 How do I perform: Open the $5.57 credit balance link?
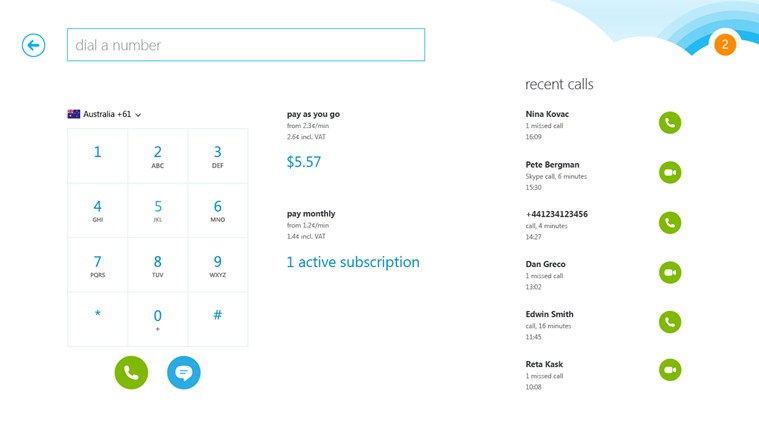click(304, 162)
